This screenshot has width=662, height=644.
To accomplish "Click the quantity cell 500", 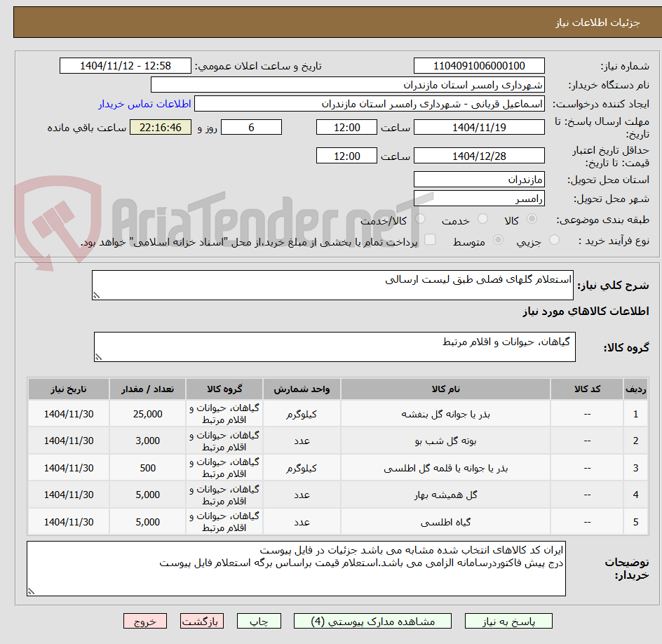I will point(147,468).
